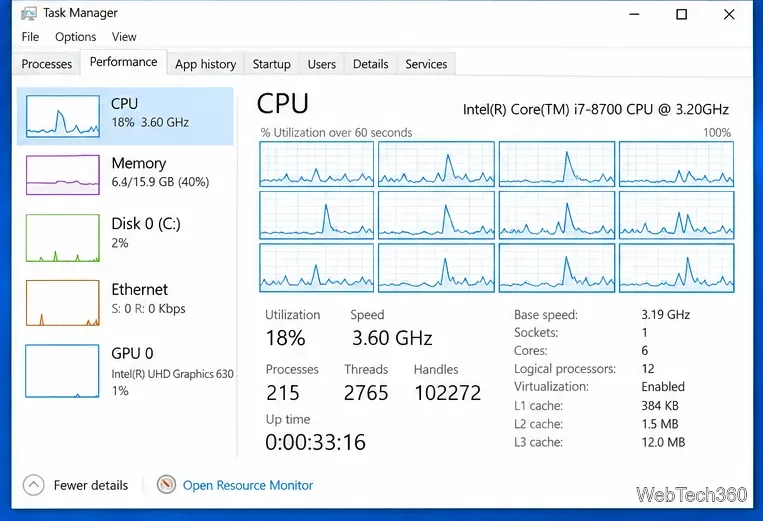Switch to the Services tab
763x521 pixels.
click(x=426, y=64)
